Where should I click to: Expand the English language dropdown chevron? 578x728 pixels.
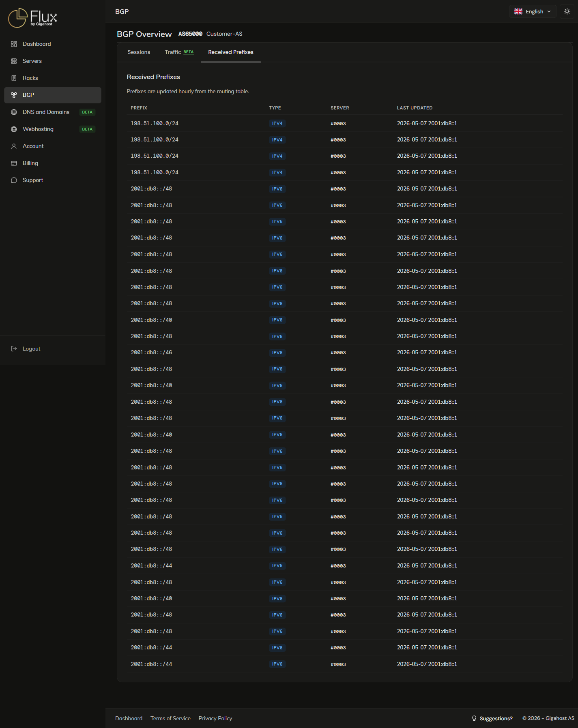click(x=549, y=11)
